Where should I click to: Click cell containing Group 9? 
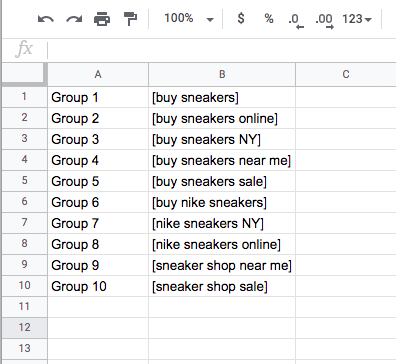pos(98,265)
